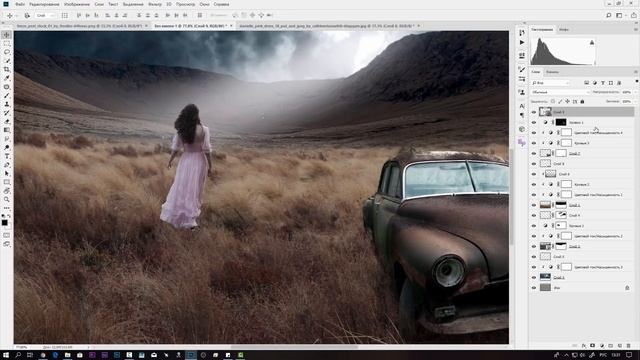Open the Layers panel menu
640x360 pixels.
[x=636, y=72]
